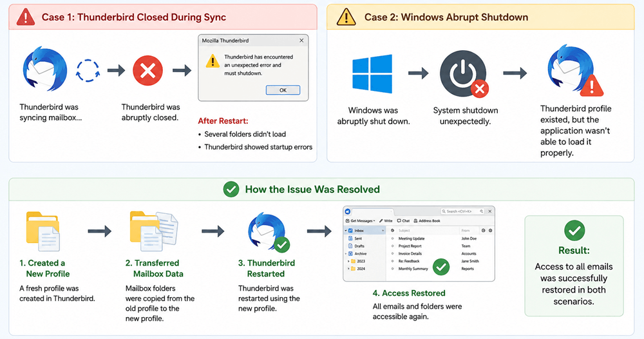Click the Windows logo in Case 2

[x=372, y=74]
